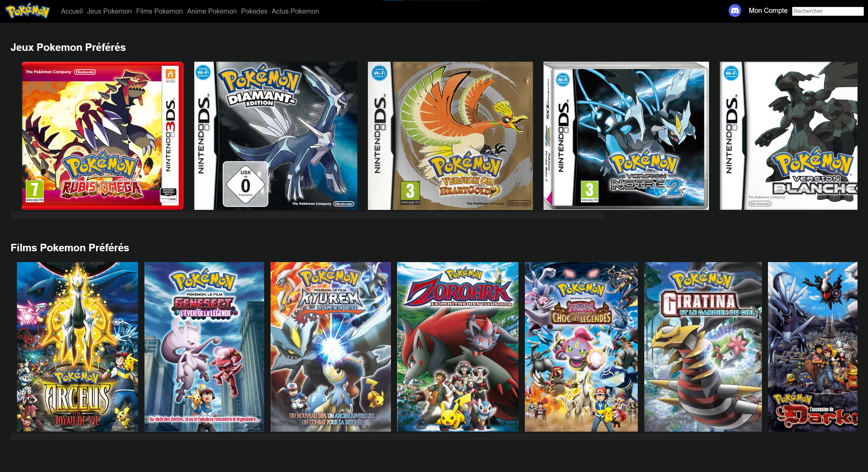Click the games row horizontal scrollbar
This screenshot has height=472, width=868.
[x=307, y=215]
